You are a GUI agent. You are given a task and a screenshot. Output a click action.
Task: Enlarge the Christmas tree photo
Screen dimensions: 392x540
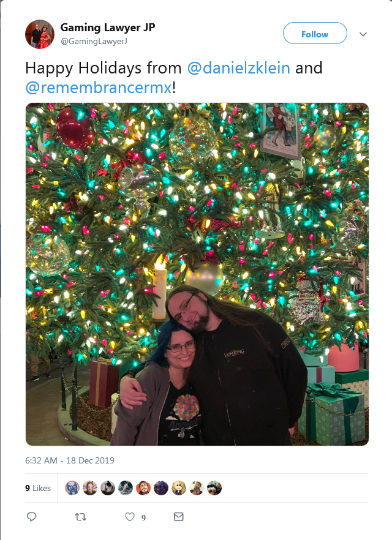[x=197, y=274]
